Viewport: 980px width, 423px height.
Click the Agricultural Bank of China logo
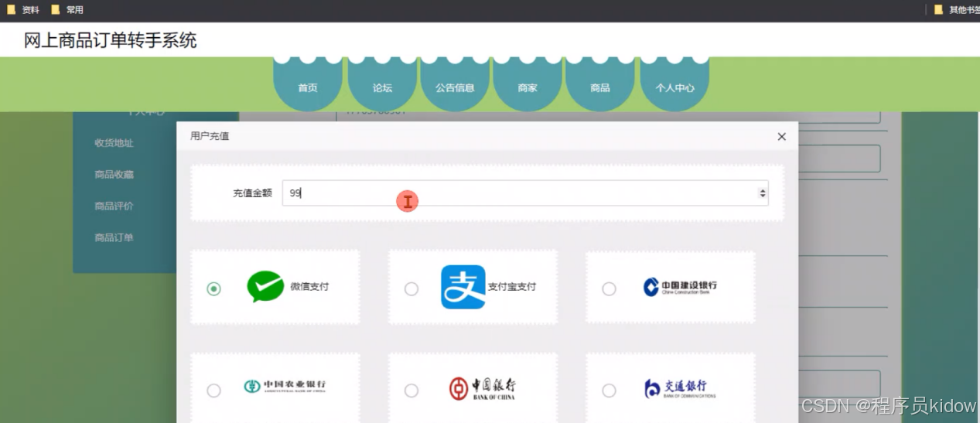point(285,386)
